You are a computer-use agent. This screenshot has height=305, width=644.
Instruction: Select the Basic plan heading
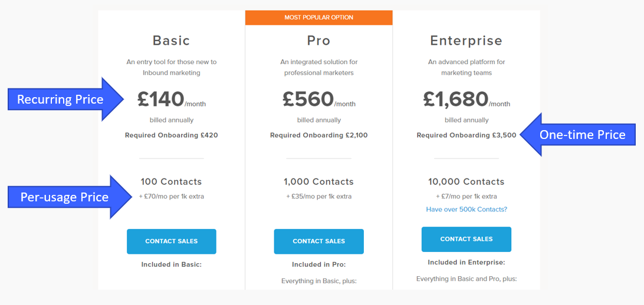pyautogui.click(x=171, y=41)
